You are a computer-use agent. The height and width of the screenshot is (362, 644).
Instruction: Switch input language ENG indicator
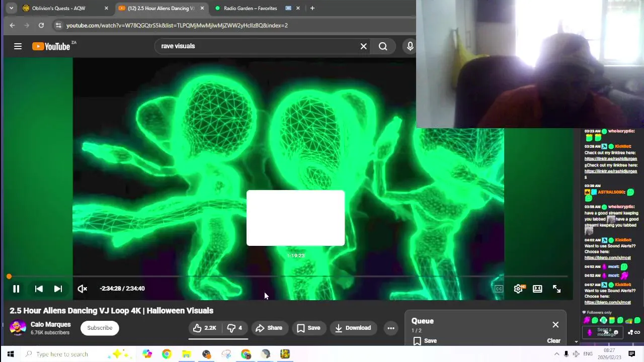coord(588,354)
